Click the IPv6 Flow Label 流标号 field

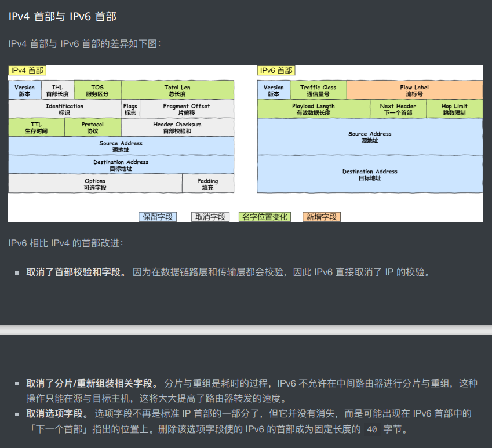(414, 90)
